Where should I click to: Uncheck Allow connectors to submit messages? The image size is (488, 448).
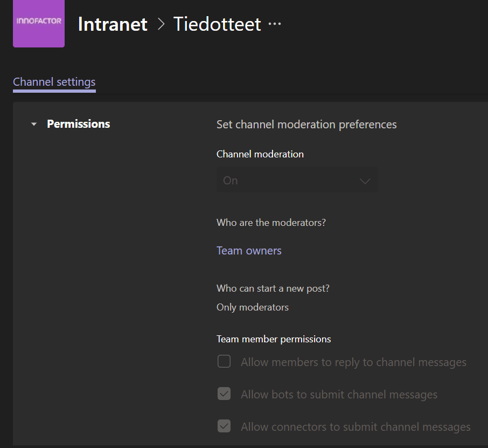click(224, 426)
